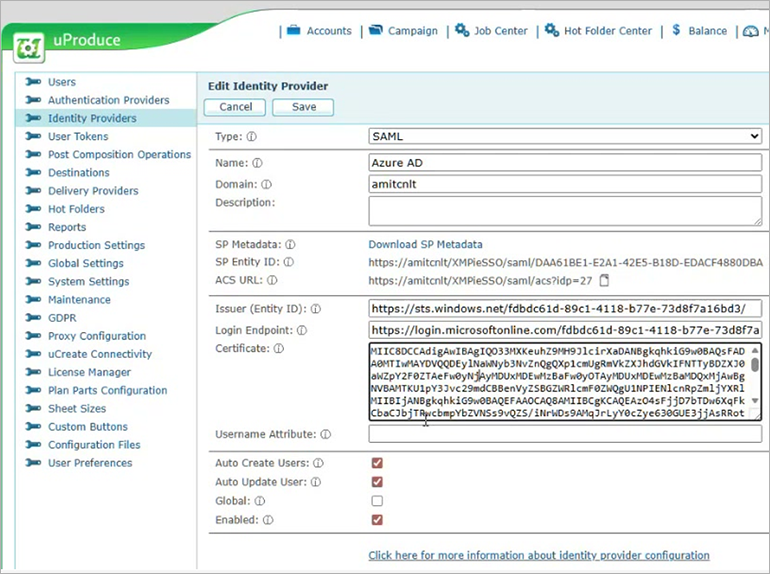770x574 pixels.
Task: Click the Download SP Metadata link
Action: click(x=425, y=244)
